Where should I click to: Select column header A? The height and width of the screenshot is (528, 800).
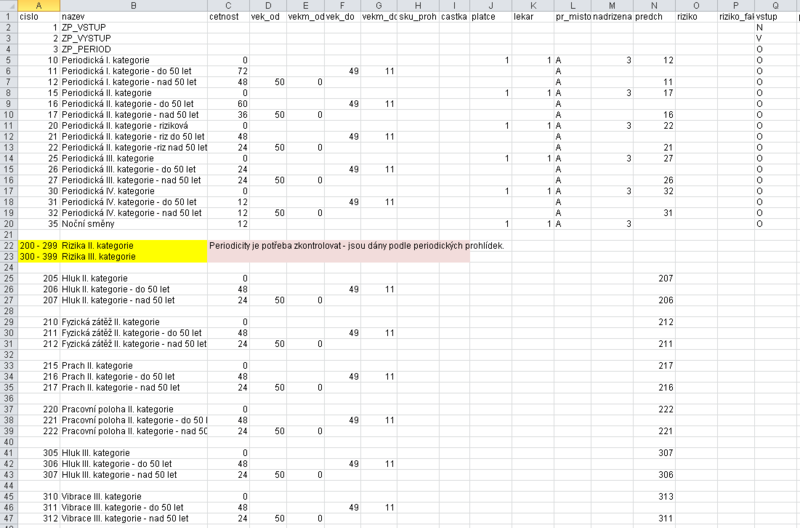(x=39, y=6)
